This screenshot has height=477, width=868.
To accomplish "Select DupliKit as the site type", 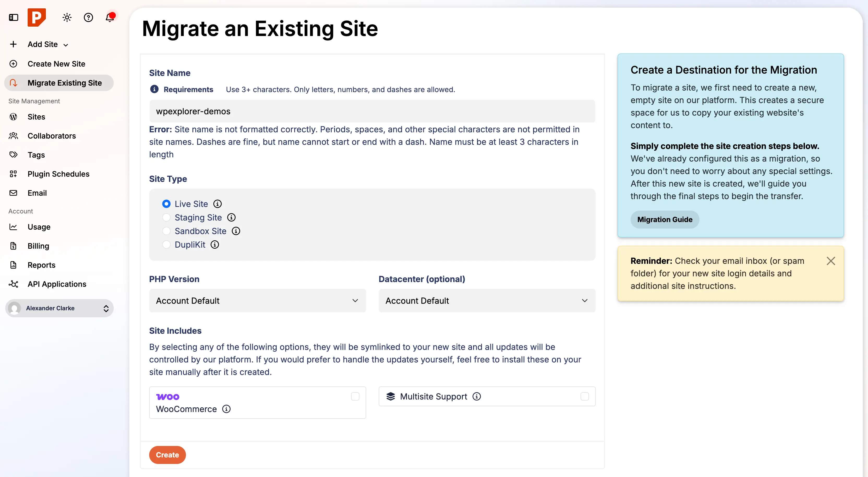I will [x=166, y=245].
